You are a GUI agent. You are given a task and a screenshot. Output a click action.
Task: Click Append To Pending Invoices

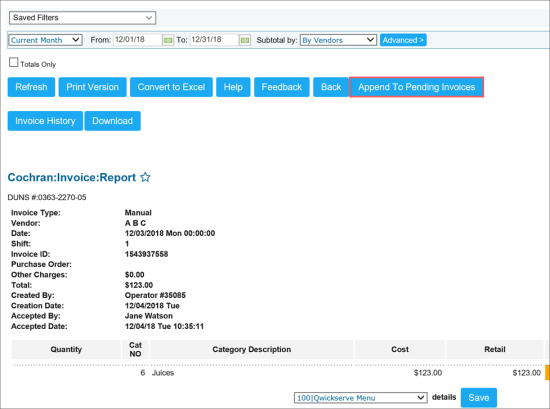pyautogui.click(x=416, y=87)
